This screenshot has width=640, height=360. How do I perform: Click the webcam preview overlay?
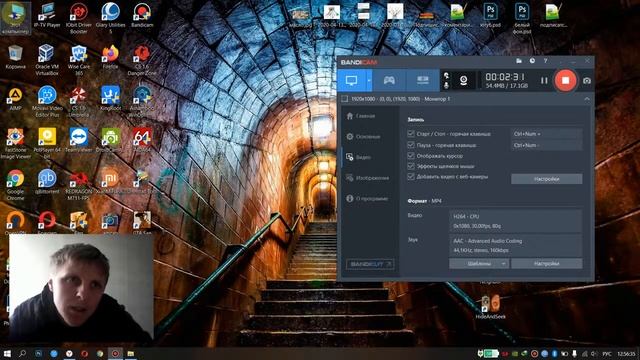81,287
